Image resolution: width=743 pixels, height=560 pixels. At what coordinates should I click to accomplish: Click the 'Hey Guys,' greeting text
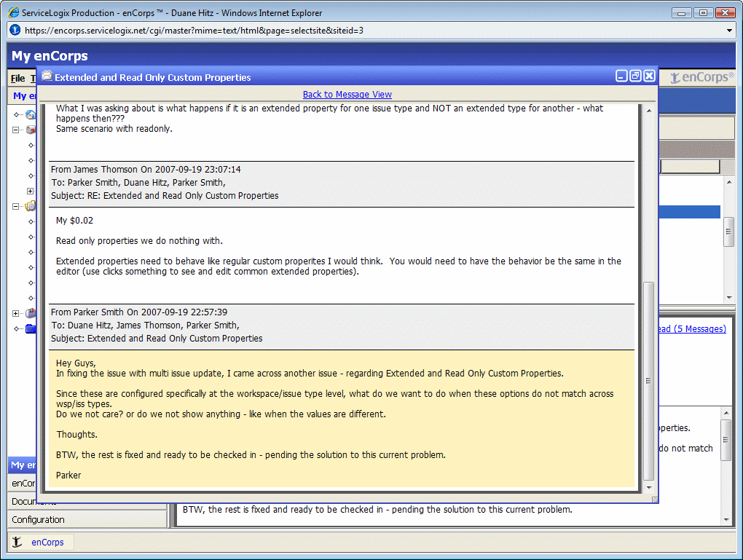tap(76, 363)
